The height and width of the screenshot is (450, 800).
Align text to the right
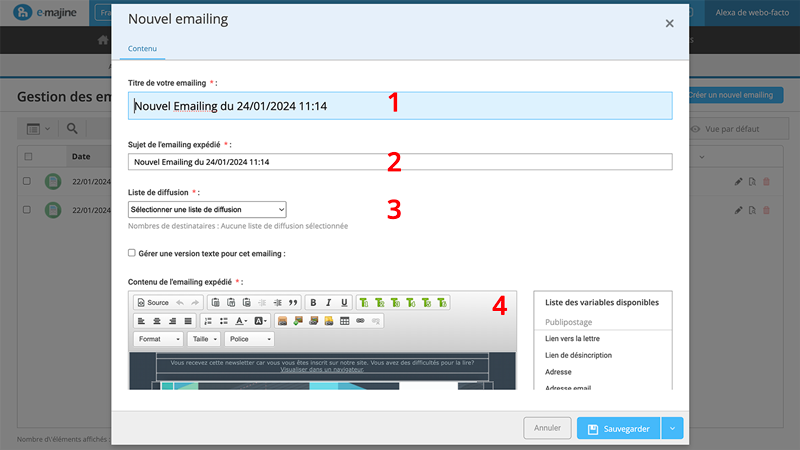coord(172,321)
